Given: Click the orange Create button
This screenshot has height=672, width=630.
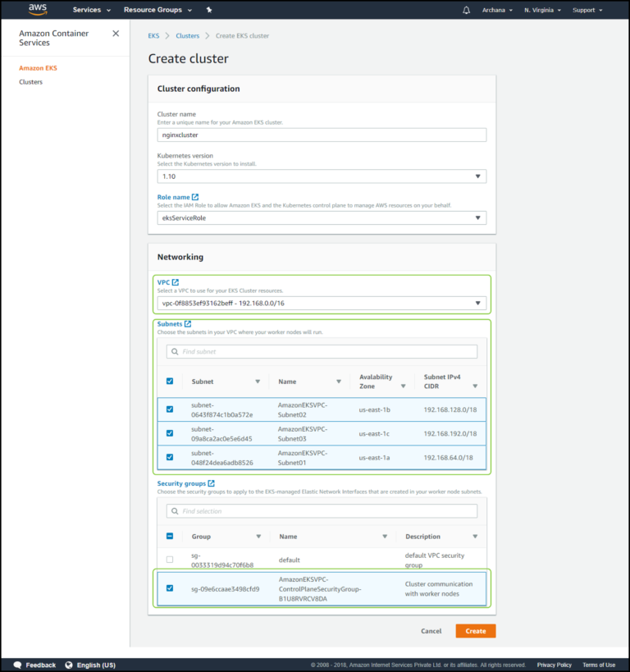Looking at the screenshot, I should point(475,631).
